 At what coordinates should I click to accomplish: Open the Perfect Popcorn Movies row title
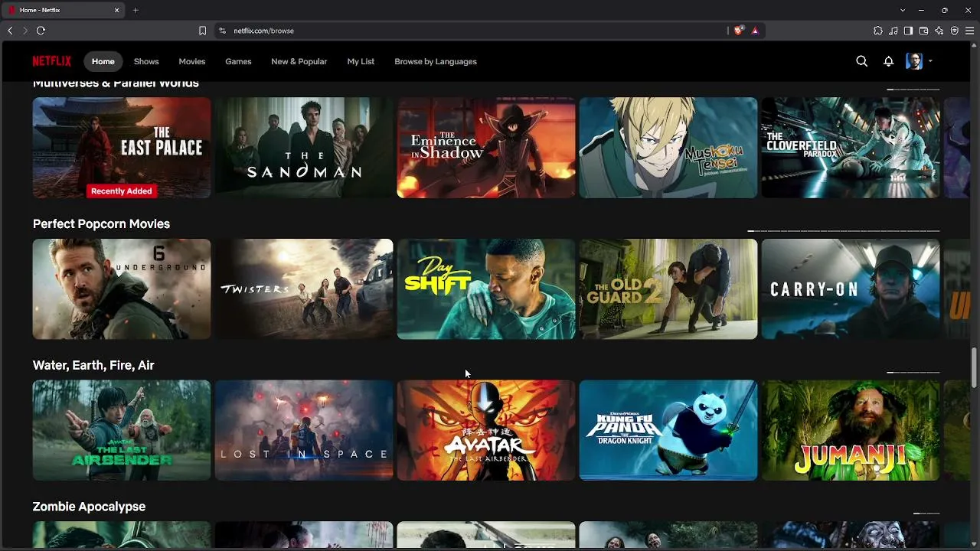101,223
